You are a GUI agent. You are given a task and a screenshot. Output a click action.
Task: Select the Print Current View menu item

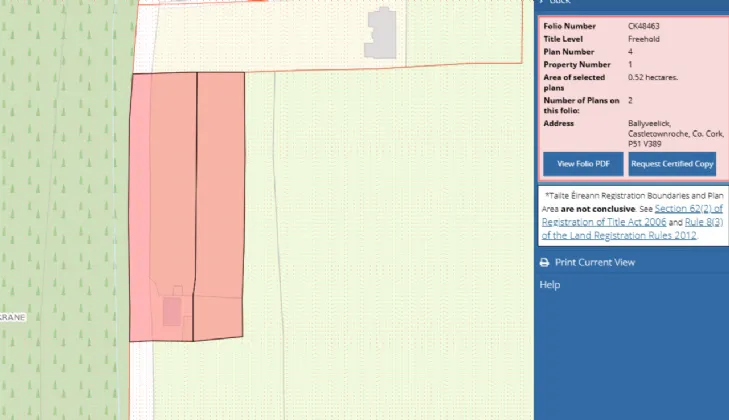click(594, 262)
